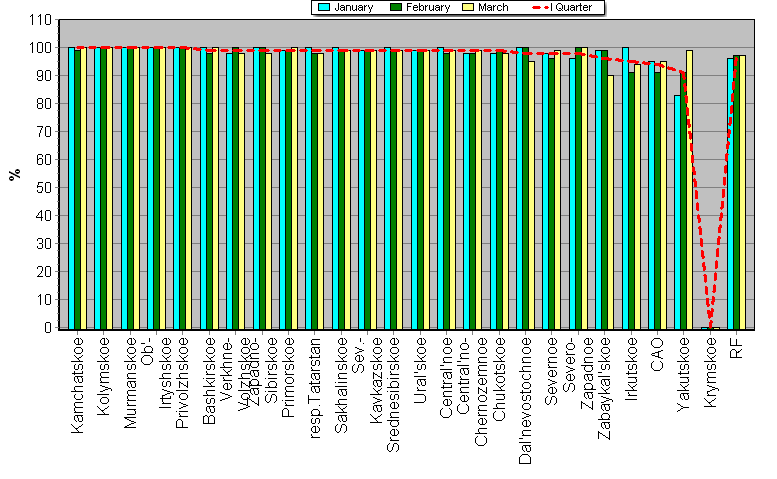Select the I Quarter legend label

(571, 7)
